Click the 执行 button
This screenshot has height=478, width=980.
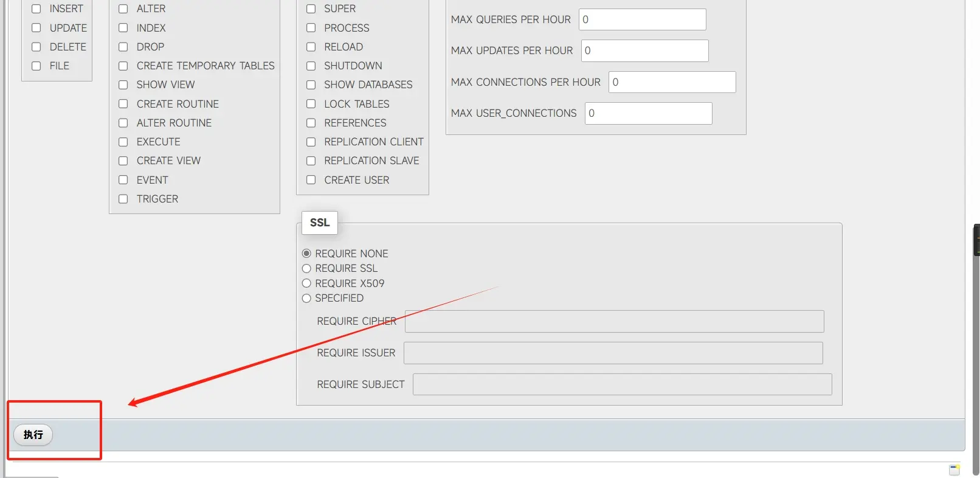click(x=33, y=435)
